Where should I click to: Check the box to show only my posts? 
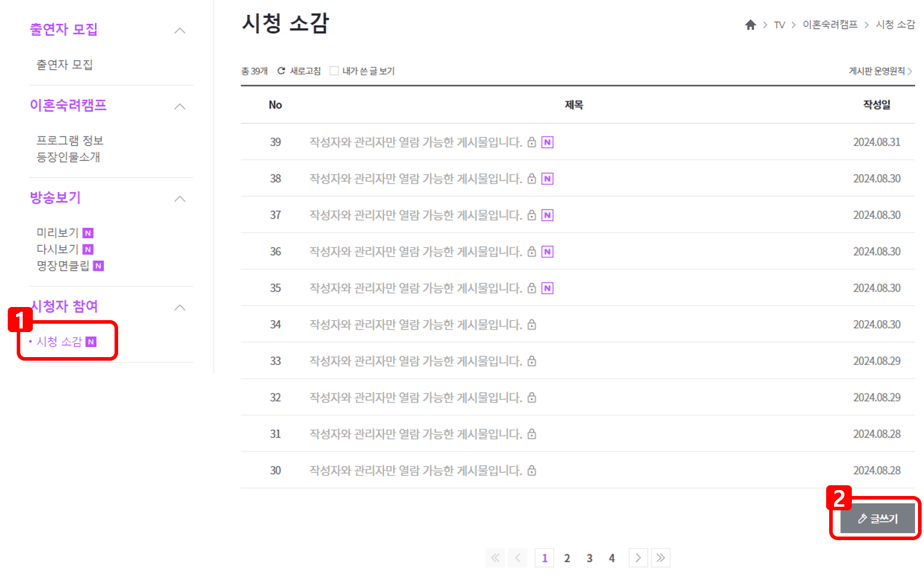(x=334, y=70)
